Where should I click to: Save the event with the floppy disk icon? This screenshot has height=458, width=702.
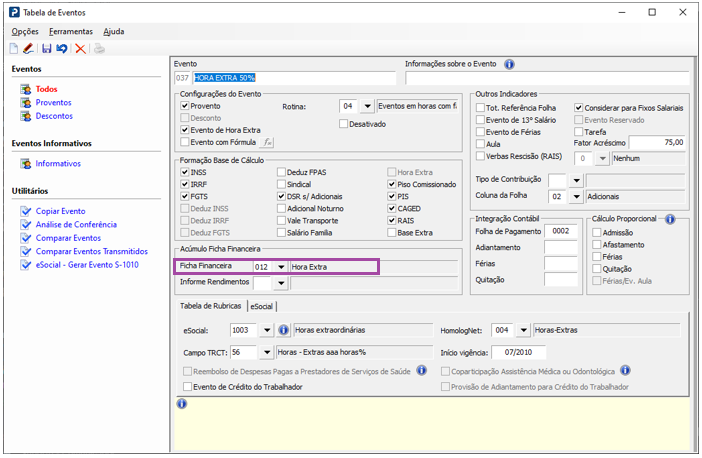coord(47,48)
